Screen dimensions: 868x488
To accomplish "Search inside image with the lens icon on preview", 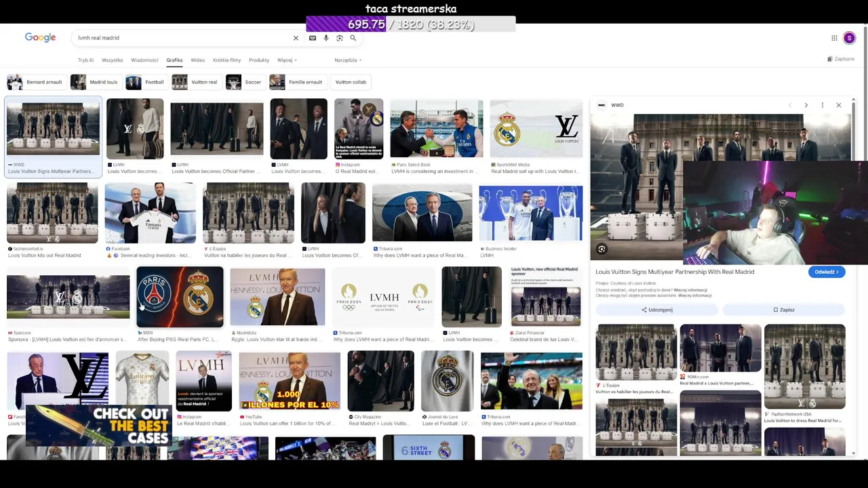I will tap(601, 249).
